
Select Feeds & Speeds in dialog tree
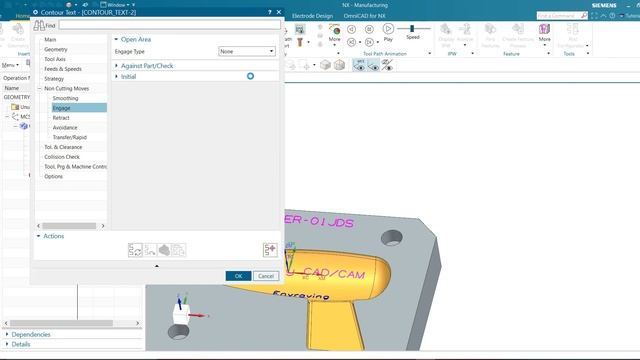point(63,69)
